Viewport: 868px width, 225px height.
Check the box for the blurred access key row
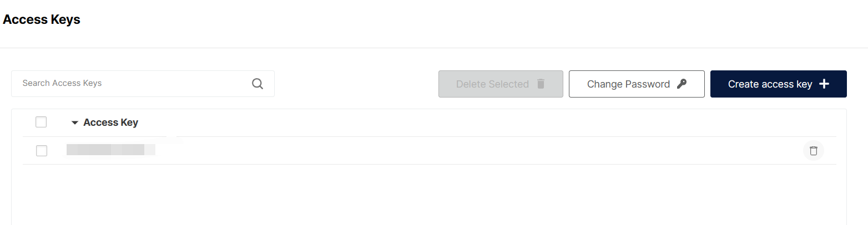[x=42, y=151]
